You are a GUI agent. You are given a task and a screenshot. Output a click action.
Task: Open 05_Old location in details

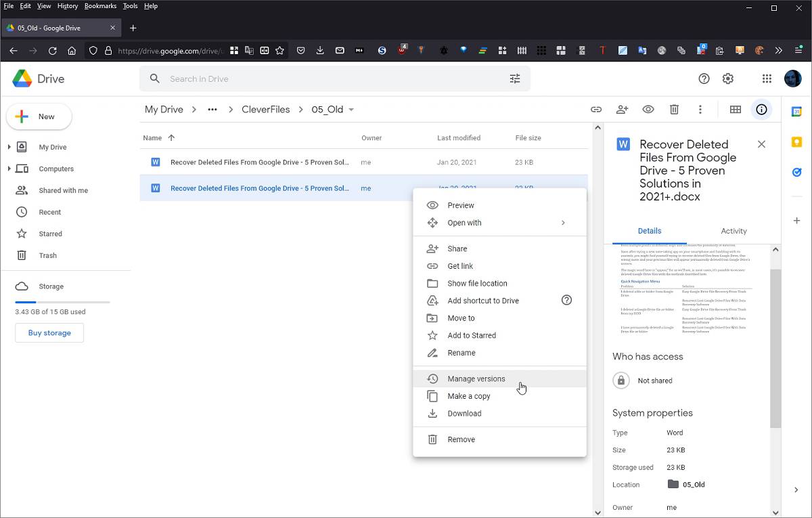coord(686,484)
